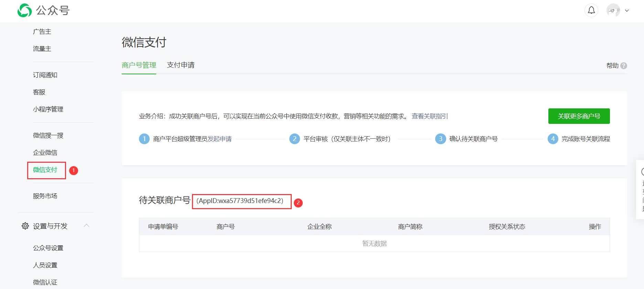
Task: Open 微信搜一搜 in the sidebar
Action: click(x=48, y=136)
